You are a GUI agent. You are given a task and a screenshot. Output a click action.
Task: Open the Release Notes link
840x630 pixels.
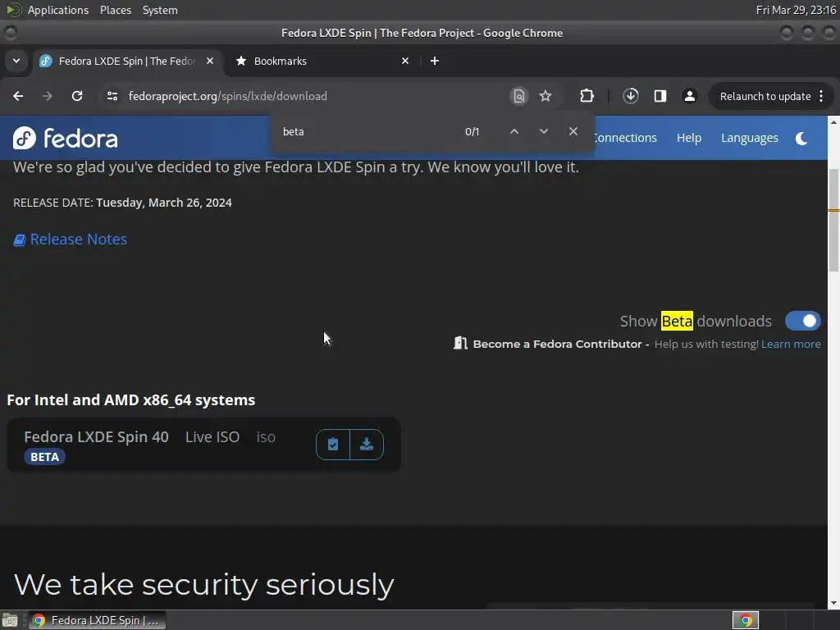click(x=78, y=240)
